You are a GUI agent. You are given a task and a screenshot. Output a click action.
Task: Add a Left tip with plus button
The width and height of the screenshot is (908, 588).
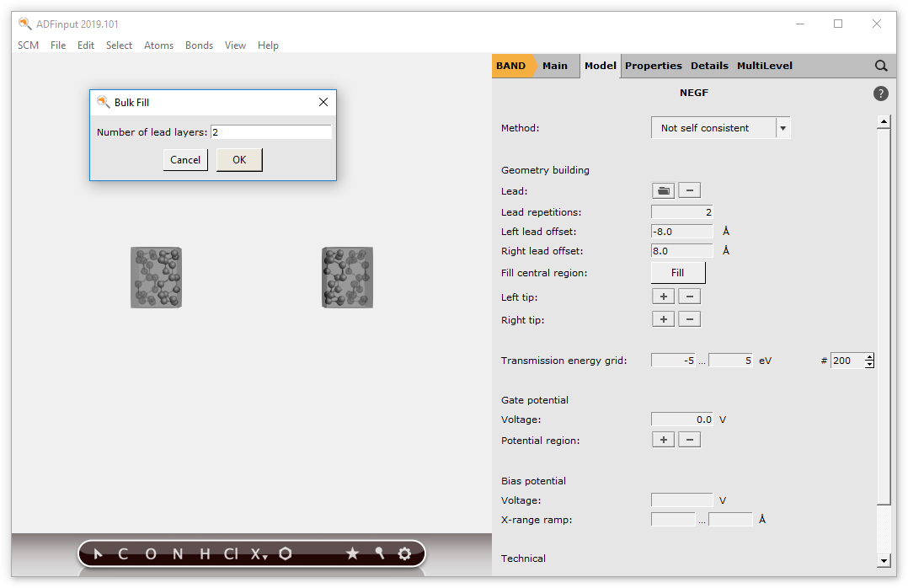663,297
